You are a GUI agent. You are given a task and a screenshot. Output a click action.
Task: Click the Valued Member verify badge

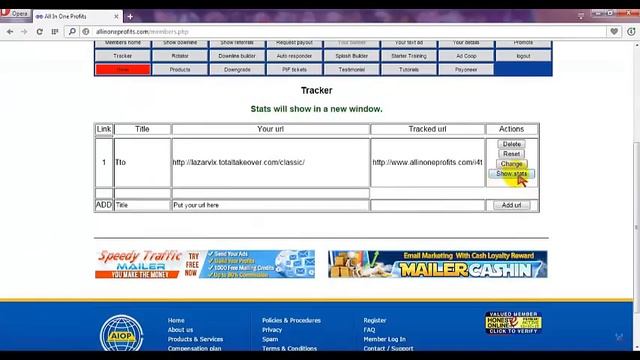513,322
